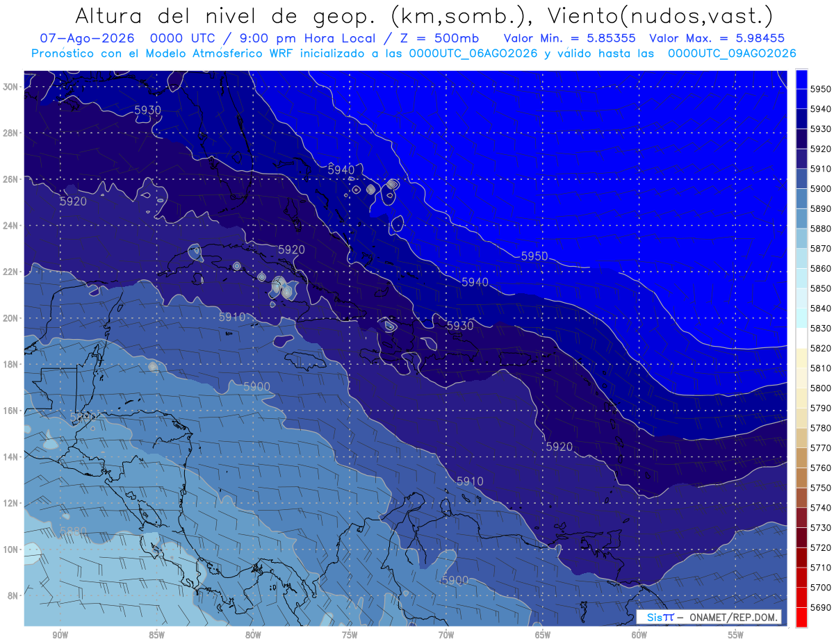Click the 5710 value in the color legend
Image resolution: width=834 pixels, height=644 pixels.
tap(821, 568)
